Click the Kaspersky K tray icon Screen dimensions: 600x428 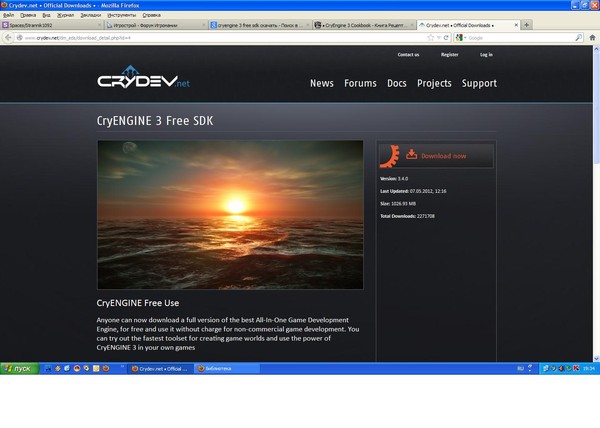pos(576,368)
